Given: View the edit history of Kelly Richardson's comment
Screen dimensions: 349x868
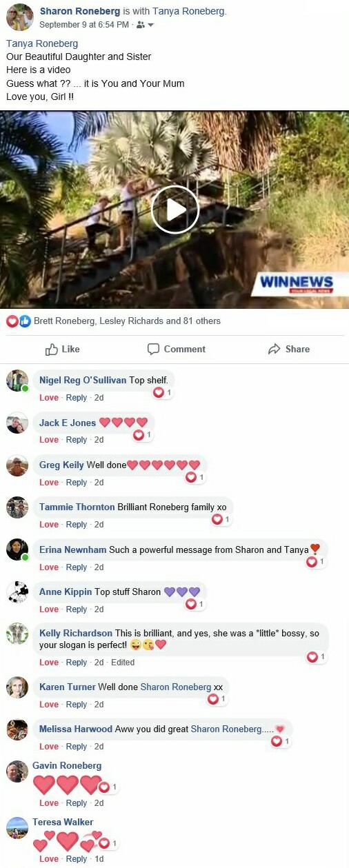Looking at the screenshot, I should tap(123, 663).
